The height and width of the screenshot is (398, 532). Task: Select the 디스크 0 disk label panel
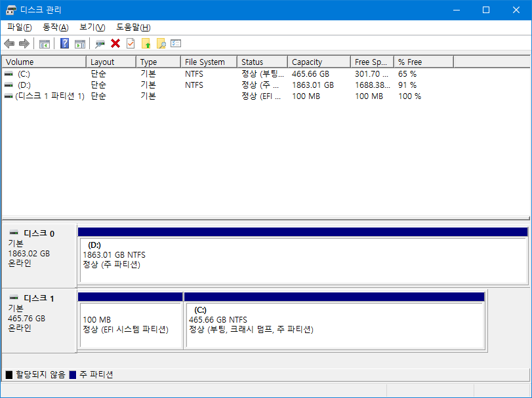pyautogui.click(x=39, y=255)
